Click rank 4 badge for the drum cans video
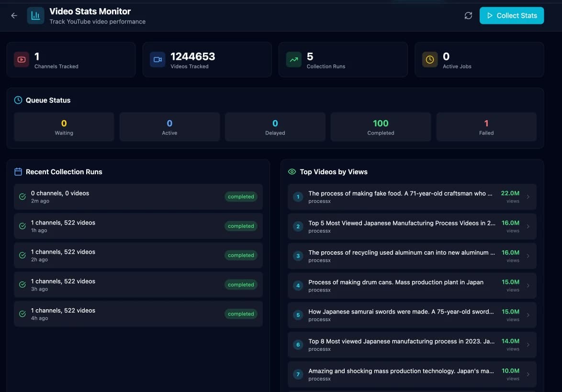 click(x=298, y=286)
